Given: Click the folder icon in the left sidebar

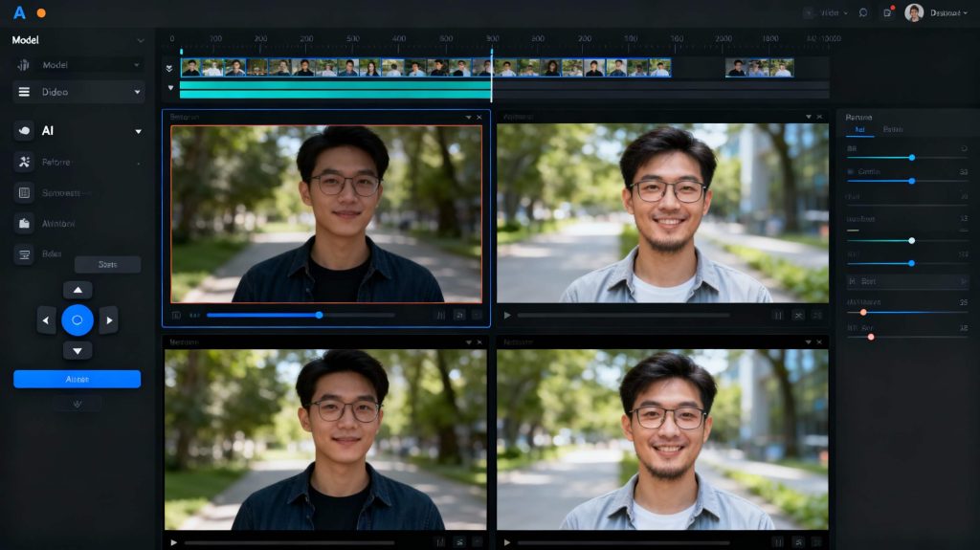Looking at the screenshot, I should point(24,223).
